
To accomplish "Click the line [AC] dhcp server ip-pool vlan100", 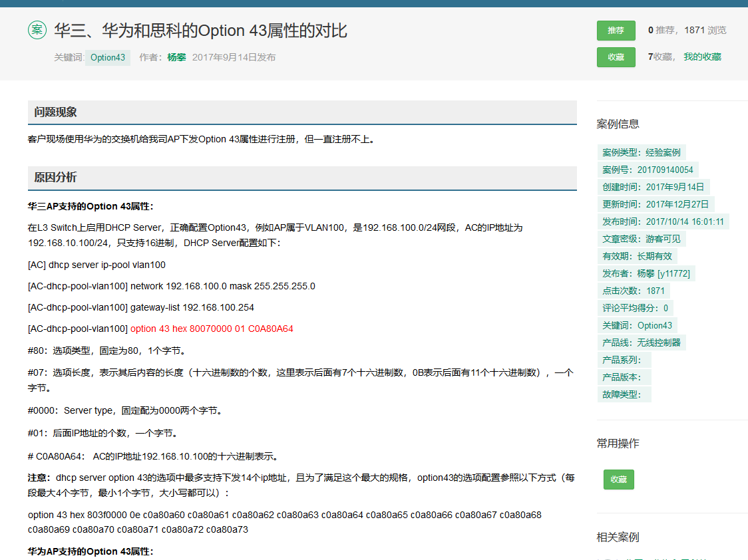I will [x=97, y=265].
